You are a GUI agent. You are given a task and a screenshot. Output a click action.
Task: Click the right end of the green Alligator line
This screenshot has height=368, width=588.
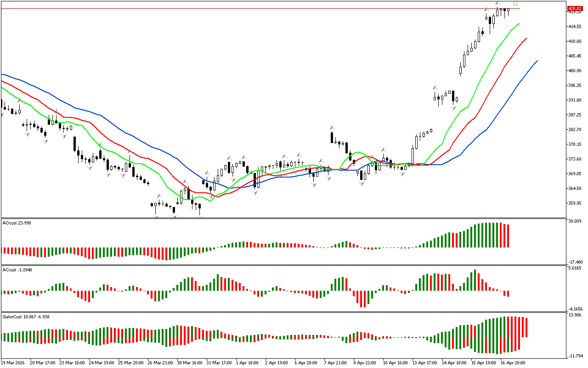(x=519, y=23)
